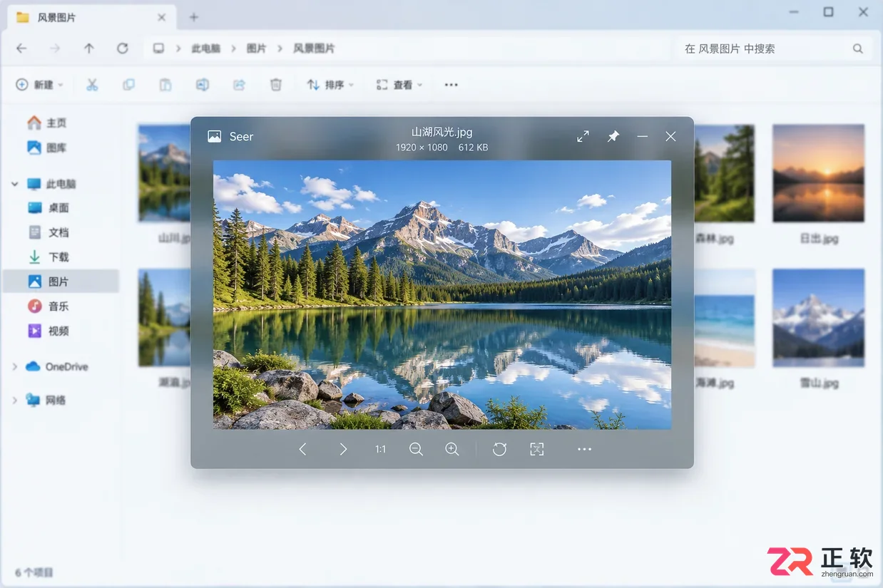The width and height of the screenshot is (883, 588).
Task: Open Seer's more options ellipsis menu
Action: tap(584, 449)
